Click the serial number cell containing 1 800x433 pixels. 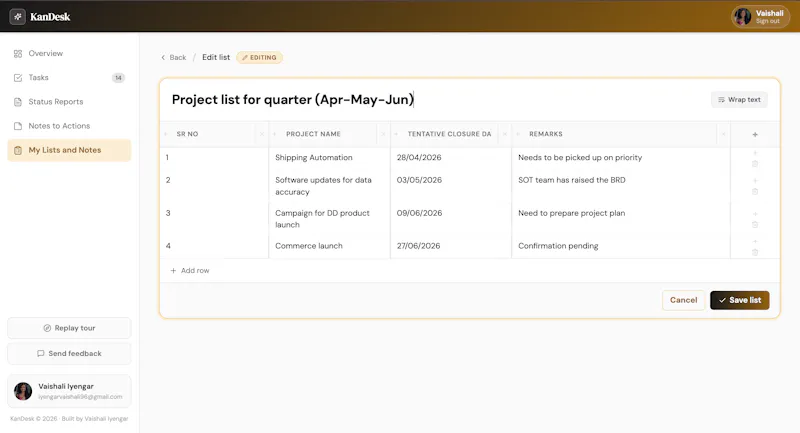(214, 158)
